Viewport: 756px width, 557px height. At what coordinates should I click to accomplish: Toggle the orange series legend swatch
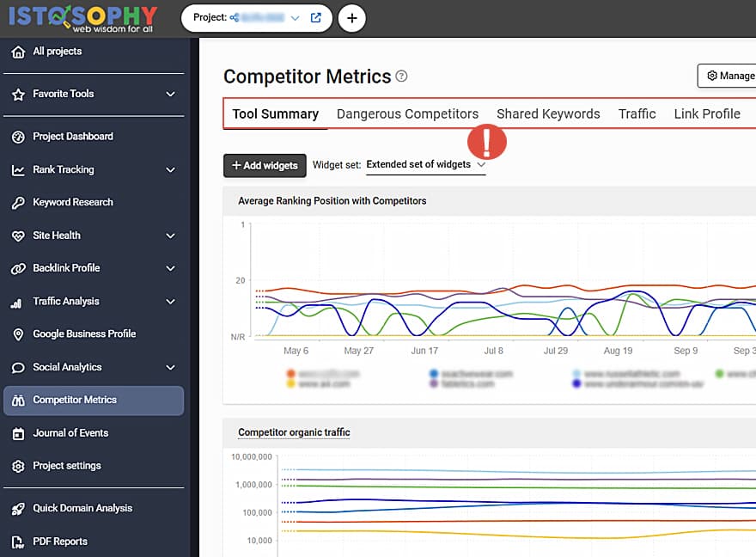click(290, 374)
